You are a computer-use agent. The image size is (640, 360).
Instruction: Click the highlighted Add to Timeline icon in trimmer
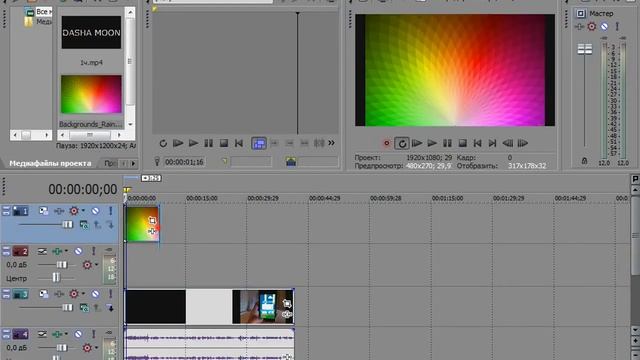tap(259, 143)
